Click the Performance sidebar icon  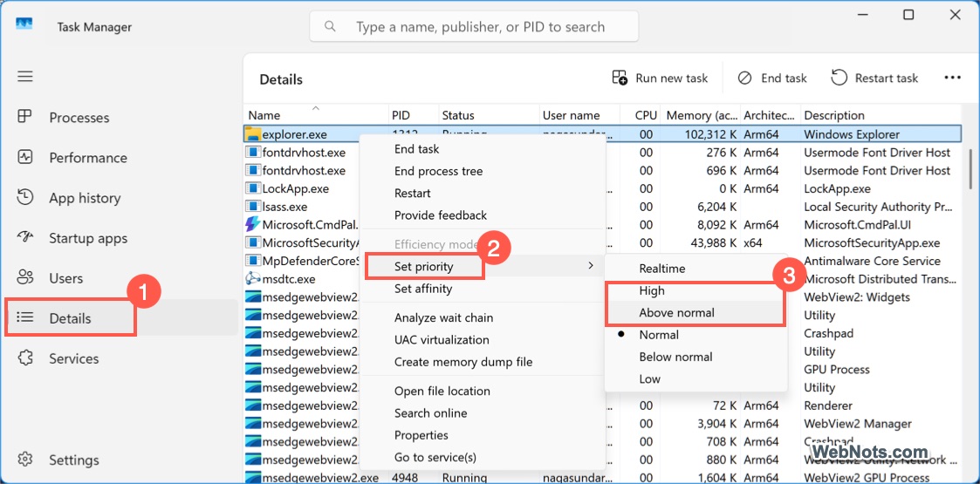click(24, 157)
